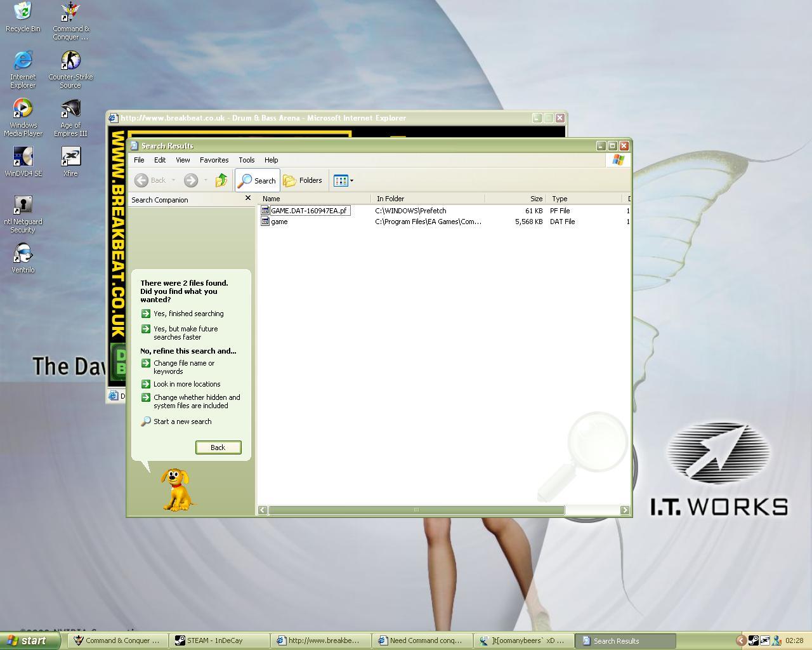Click the Steam tray icon

coord(753,640)
